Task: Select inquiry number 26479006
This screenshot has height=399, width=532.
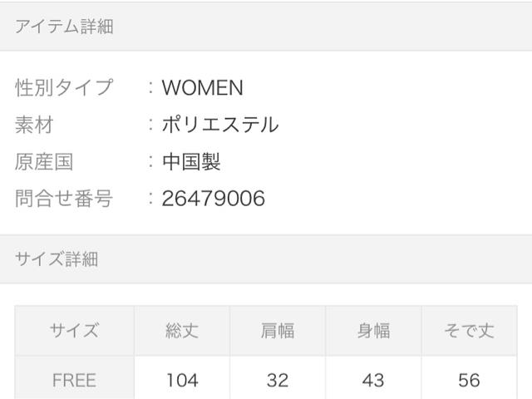Action: tap(214, 198)
